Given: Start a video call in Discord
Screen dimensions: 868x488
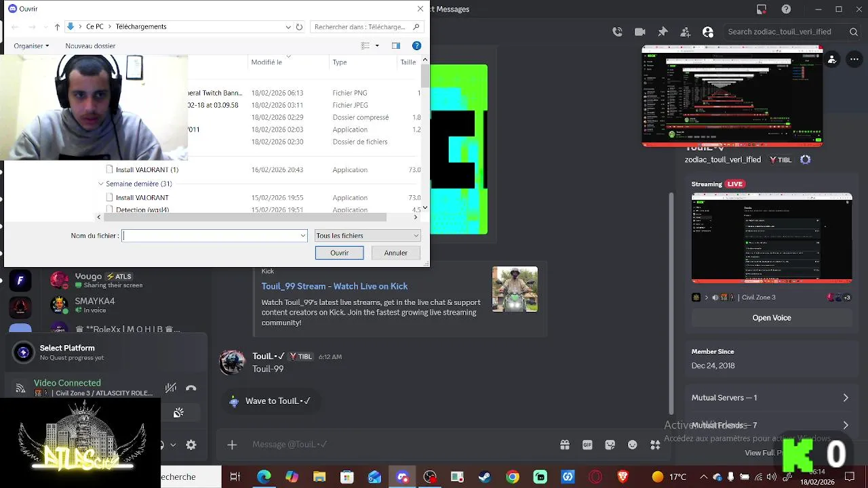Looking at the screenshot, I should pos(639,32).
